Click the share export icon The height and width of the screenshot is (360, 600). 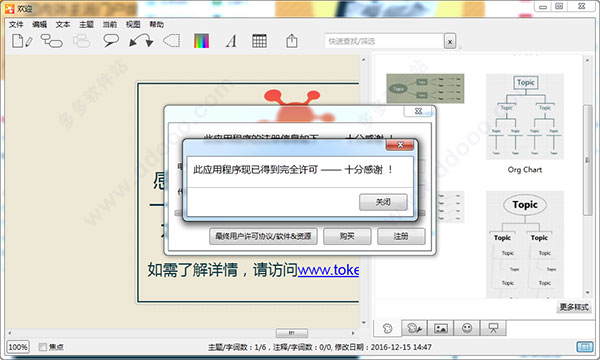pos(292,41)
